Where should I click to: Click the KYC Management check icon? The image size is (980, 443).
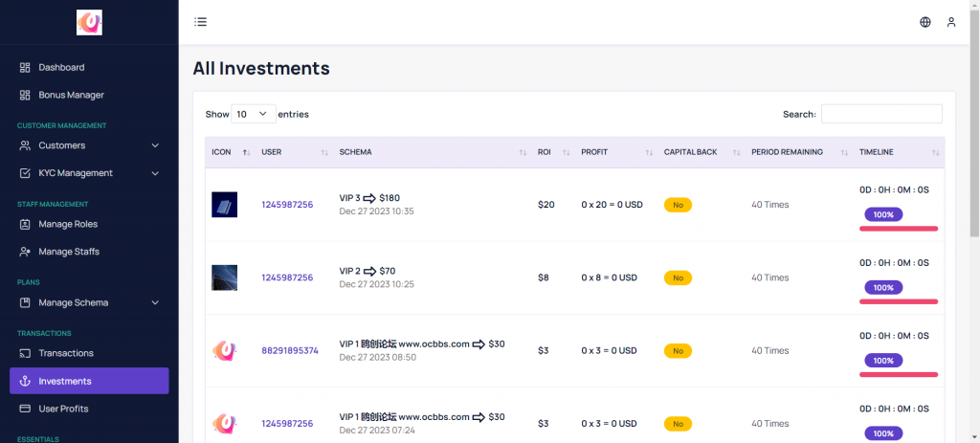(x=25, y=173)
